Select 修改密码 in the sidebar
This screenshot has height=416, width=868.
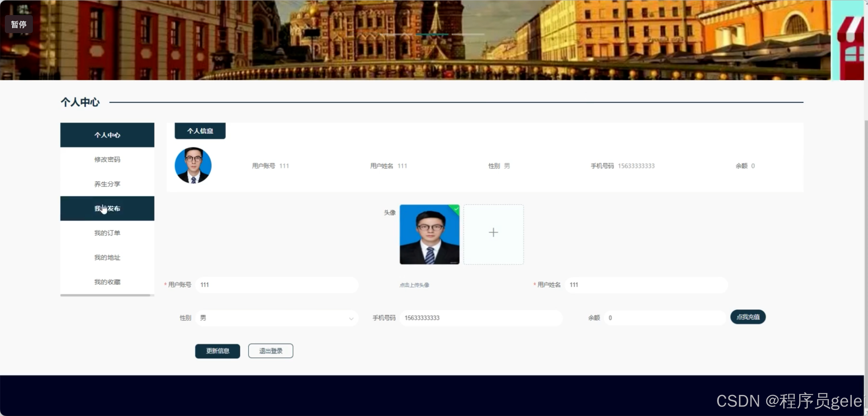point(107,160)
